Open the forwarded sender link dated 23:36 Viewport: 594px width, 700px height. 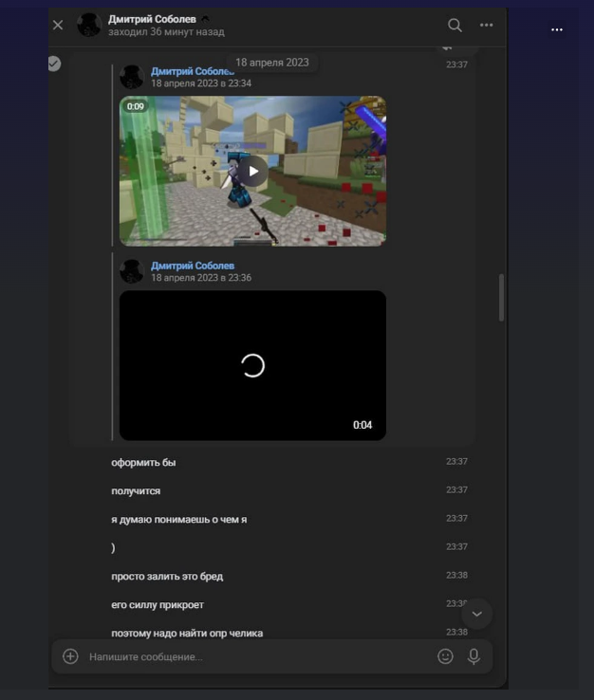pyautogui.click(x=193, y=266)
